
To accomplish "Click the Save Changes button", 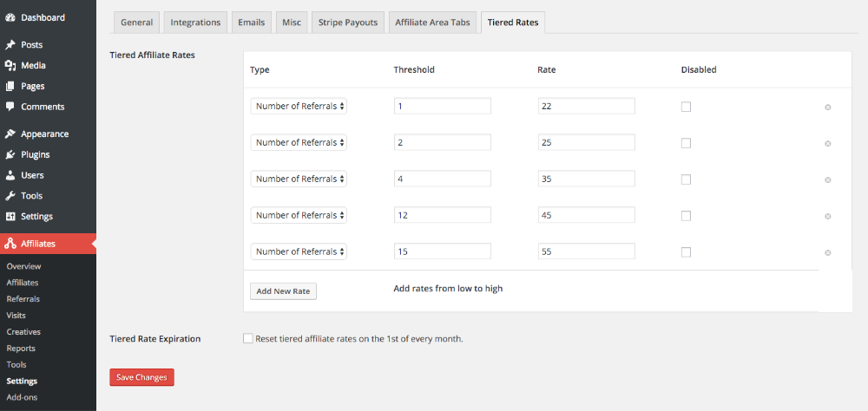I will coord(141,377).
